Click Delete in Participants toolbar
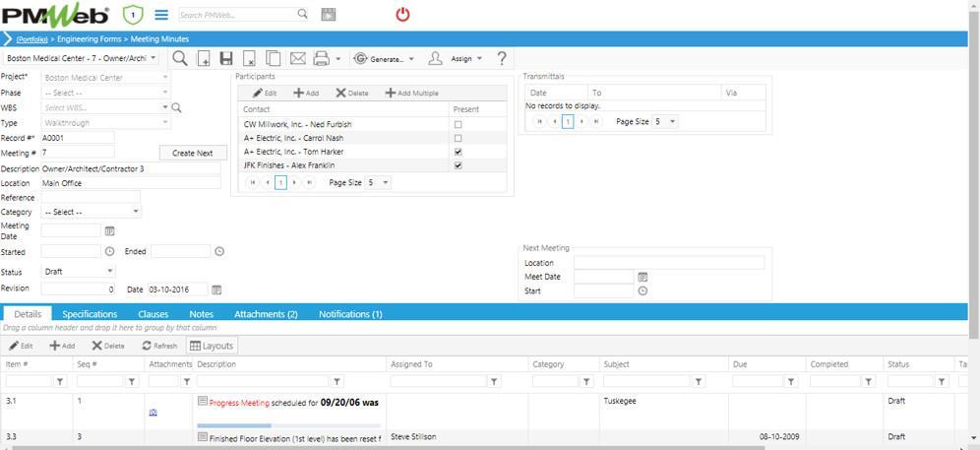Image resolution: width=980 pixels, height=450 pixels. point(352,94)
